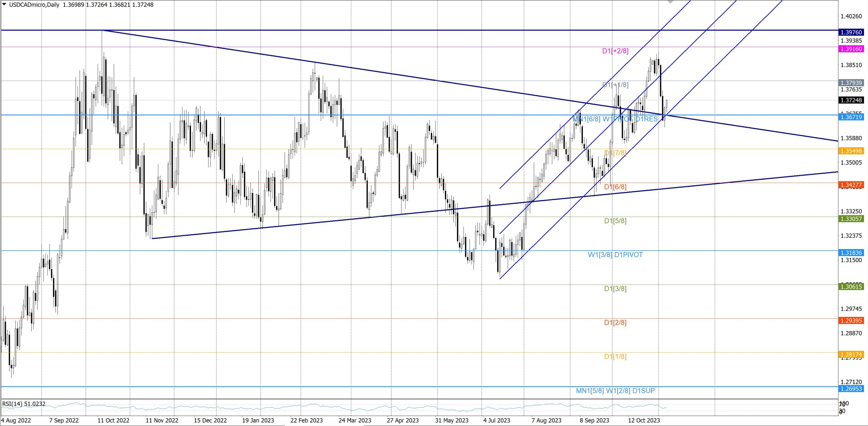The height and width of the screenshot is (426, 868).
Task: Click the green 1.33057 price tag
Action: (851, 219)
